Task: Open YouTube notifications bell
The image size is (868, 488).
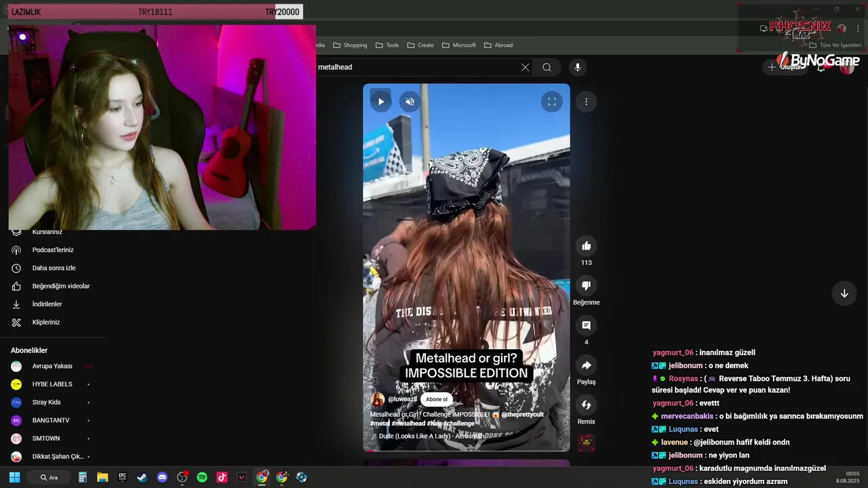Action: point(821,67)
